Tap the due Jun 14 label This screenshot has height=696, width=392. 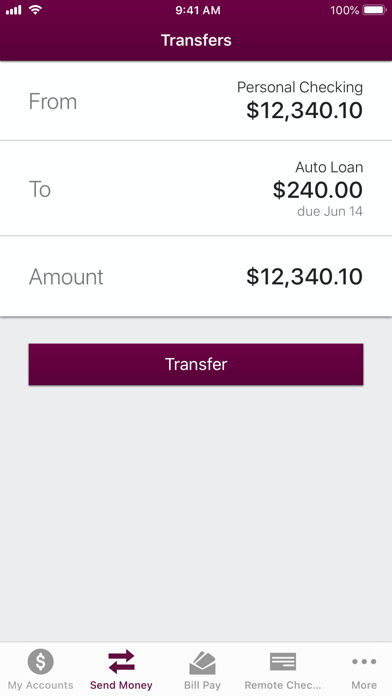pos(330,211)
